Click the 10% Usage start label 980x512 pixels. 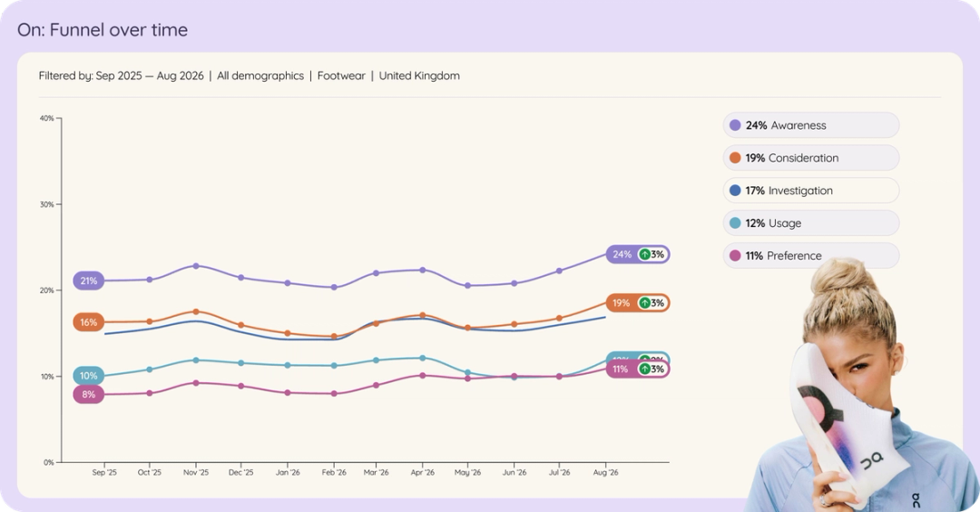(89, 376)
